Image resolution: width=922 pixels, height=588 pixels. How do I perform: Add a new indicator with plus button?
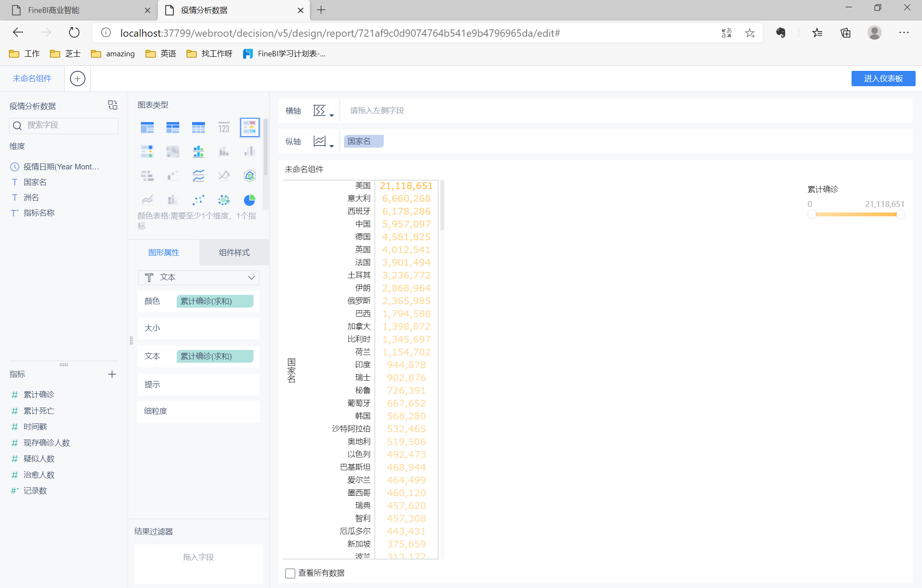[112, 374]
